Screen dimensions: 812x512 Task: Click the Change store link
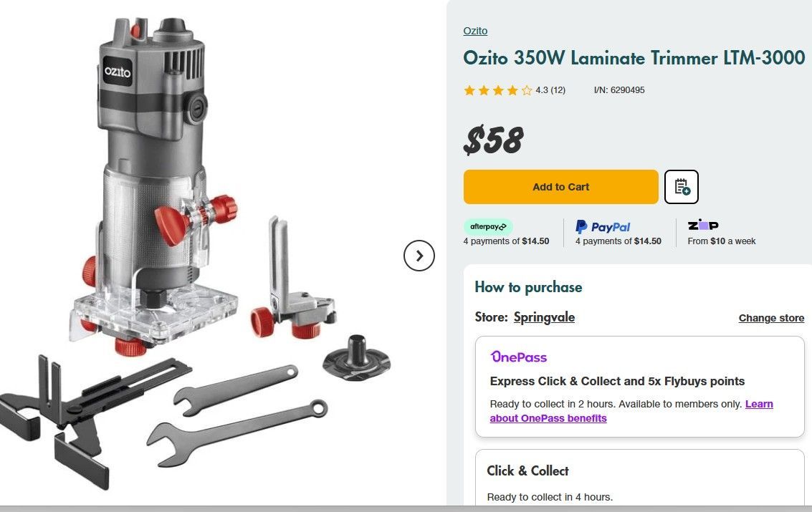coord(771,318)
